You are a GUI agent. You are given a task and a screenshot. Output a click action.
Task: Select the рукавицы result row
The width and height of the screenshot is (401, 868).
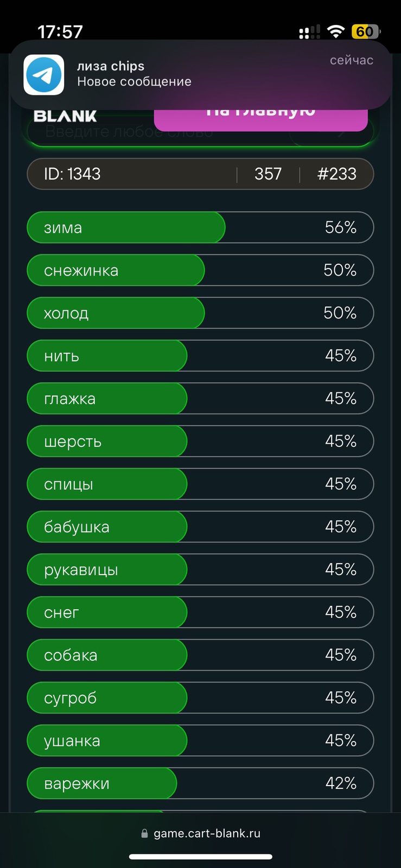click(200, 570)
